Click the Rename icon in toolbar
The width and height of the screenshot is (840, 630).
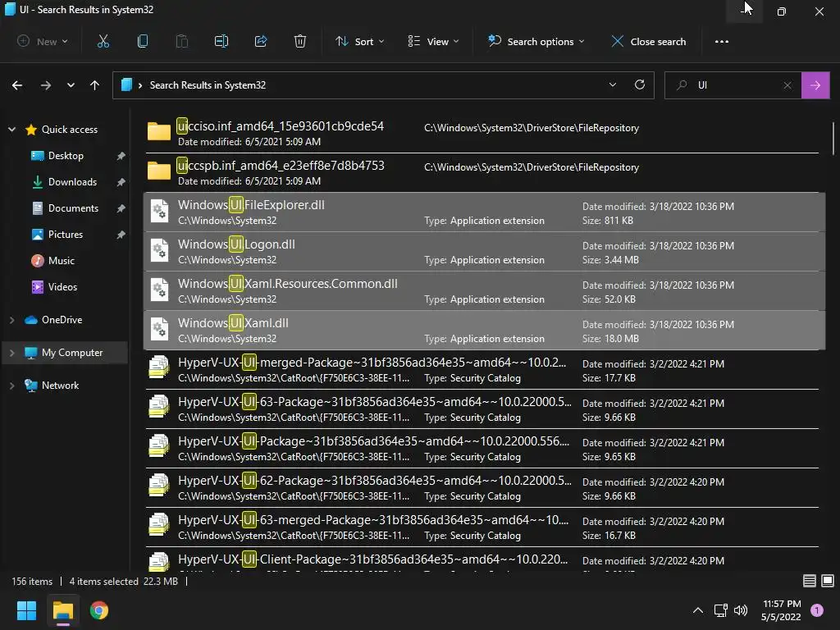pyautogui.click(x=221, y=41)
